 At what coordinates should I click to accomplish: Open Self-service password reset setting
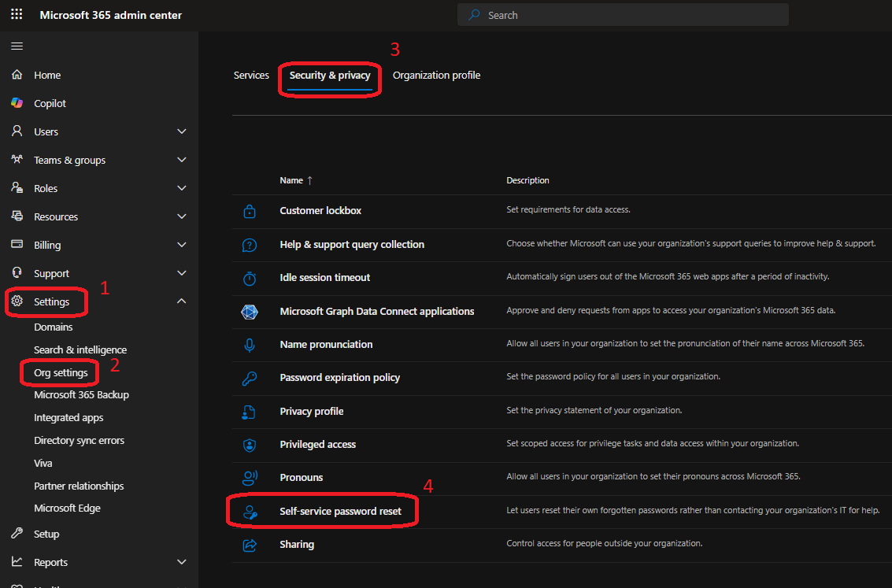pyautogui.click(x=340, y=511)
